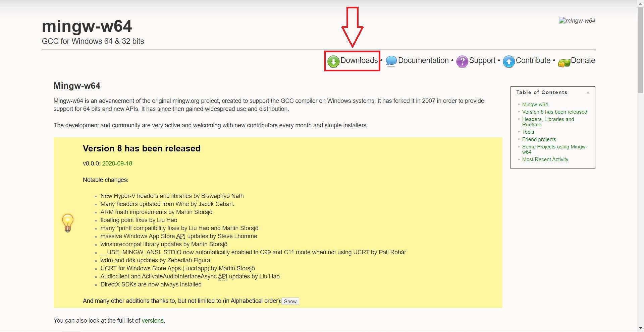Collapse the Table of Contents panel
The width and height of the screenshot is (644, 332).
588,92
